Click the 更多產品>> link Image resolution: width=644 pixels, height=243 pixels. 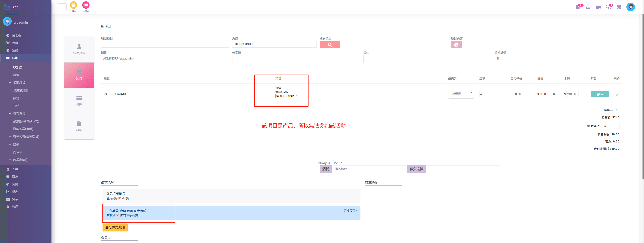tap(351, 211)
